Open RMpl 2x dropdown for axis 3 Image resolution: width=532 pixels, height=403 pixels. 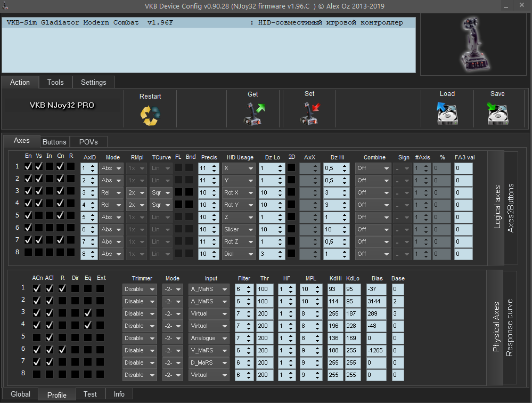(136, 192)
